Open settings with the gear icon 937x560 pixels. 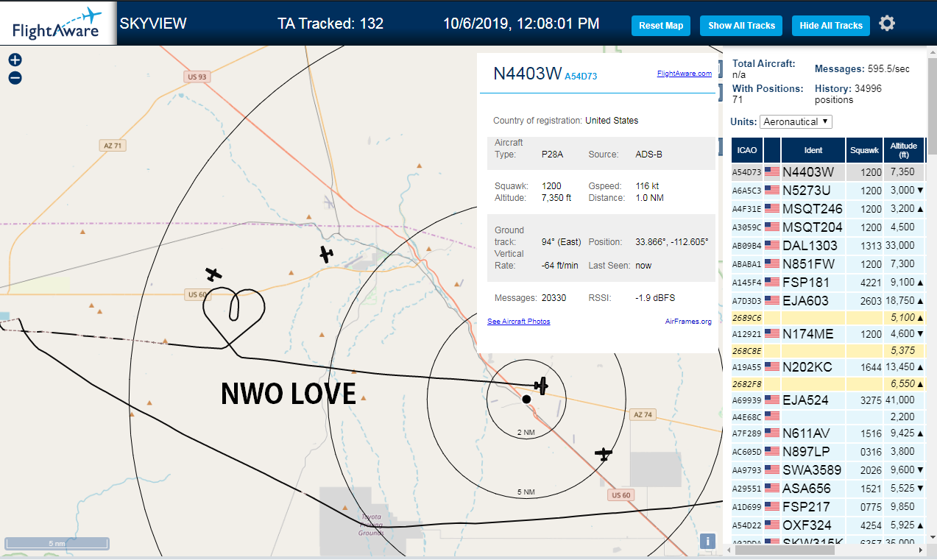887,24
